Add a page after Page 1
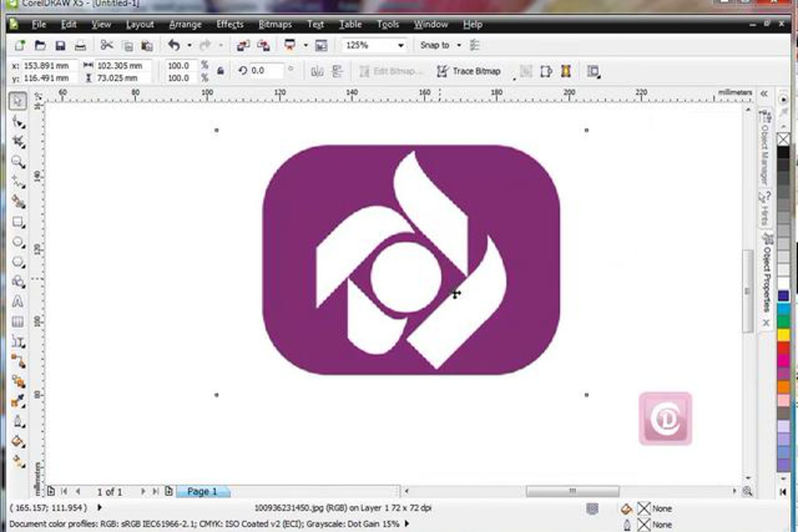 click(x=169, y=491)
